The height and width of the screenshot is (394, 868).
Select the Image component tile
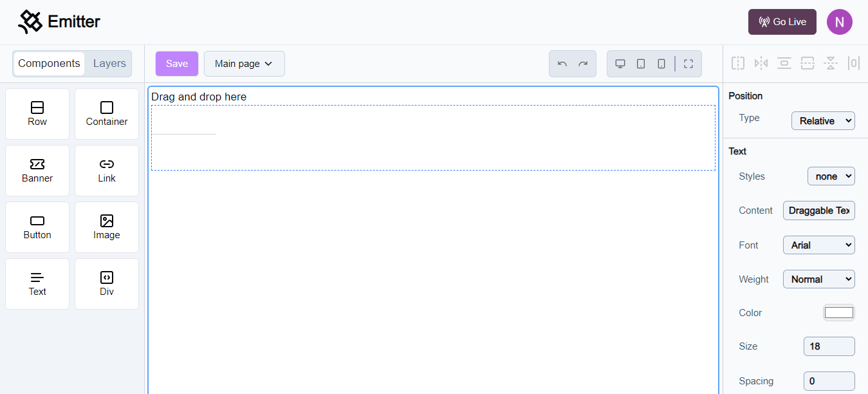pyautogui.click(x=107, y=227)
